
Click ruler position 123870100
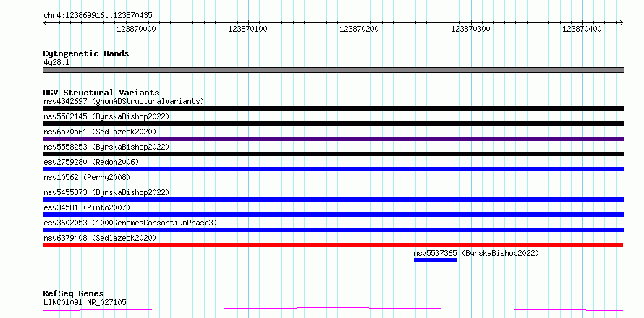(x=247, y=29)
